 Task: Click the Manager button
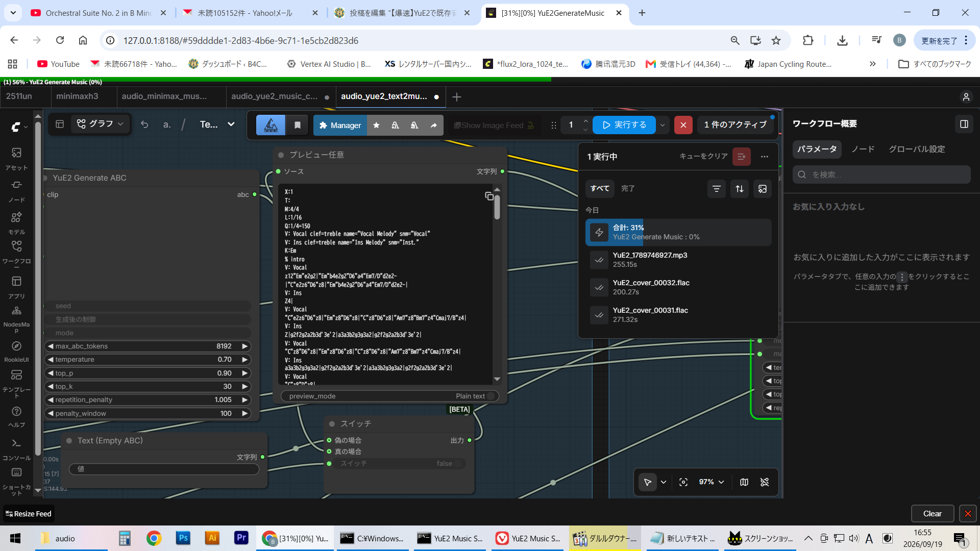click(340, 126)
